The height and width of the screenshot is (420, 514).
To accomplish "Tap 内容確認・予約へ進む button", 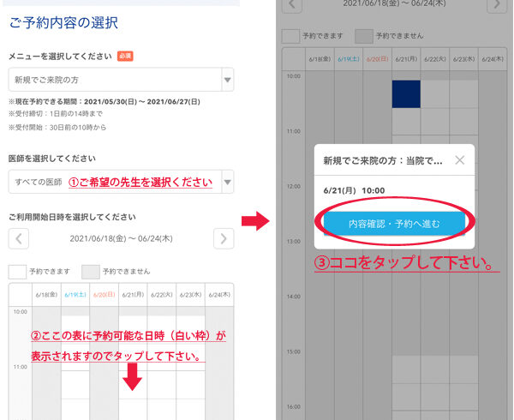I will (x=394, y=224).
